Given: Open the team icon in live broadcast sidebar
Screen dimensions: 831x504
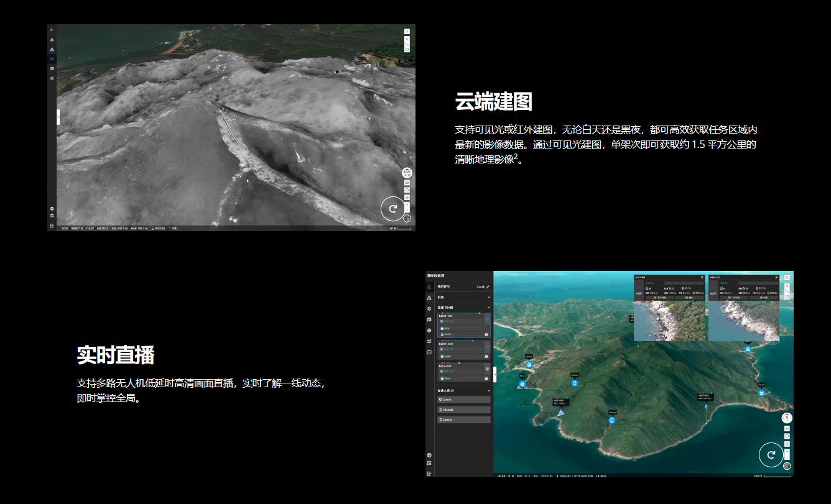Looking at the screenshot, I should (x=429, y=287).
